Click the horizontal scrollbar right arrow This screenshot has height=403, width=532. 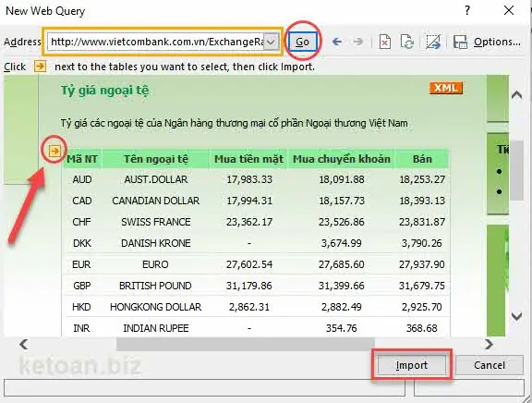pos(489,344)
